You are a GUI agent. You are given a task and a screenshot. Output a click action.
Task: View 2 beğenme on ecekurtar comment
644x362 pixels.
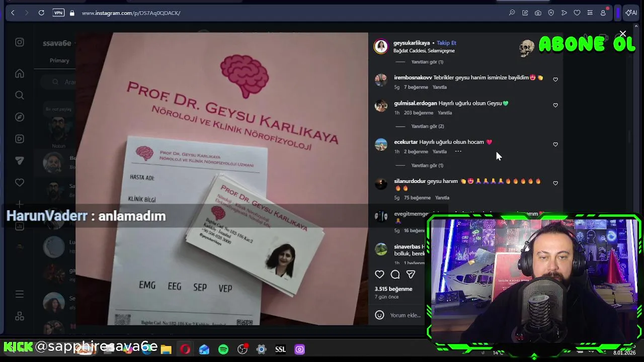coord(416,151)
